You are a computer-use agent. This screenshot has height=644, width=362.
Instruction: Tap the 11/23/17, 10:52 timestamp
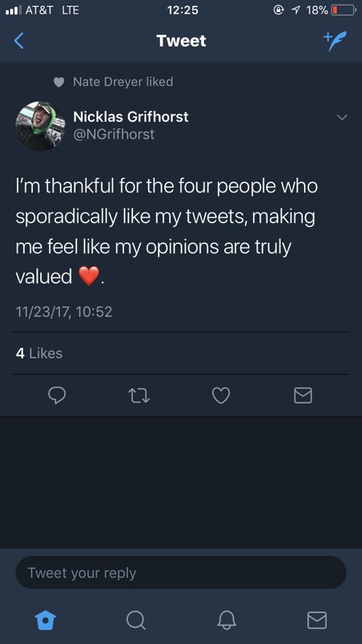(64, 312)
